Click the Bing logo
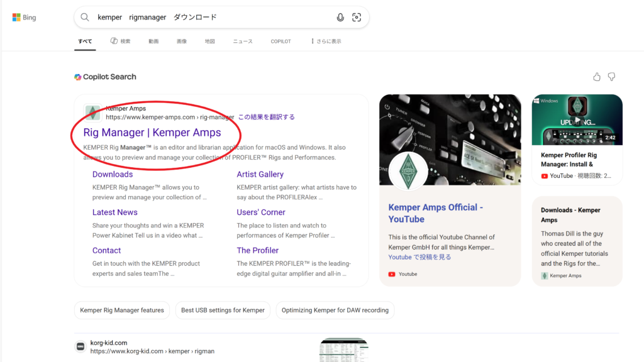The image size is (644, 362). coord(24,18)
